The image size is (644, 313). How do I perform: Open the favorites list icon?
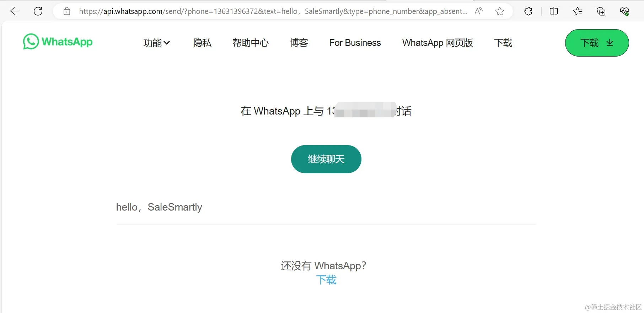[578, 11]
